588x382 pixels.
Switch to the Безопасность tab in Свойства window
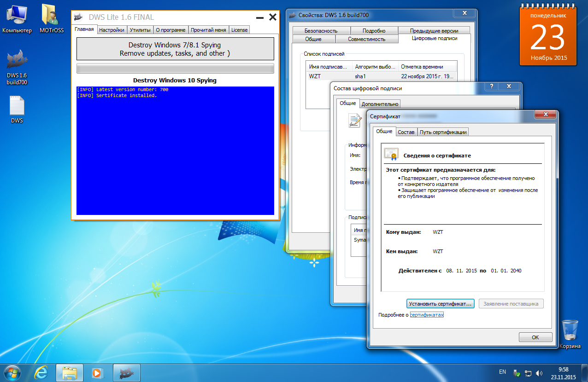[x=321, y=31]
